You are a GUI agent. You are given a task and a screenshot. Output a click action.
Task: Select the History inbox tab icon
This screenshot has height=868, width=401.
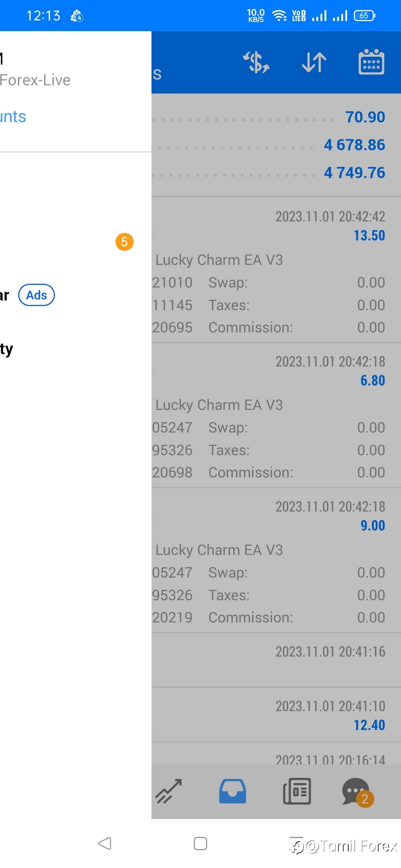(x=232, y=791)
